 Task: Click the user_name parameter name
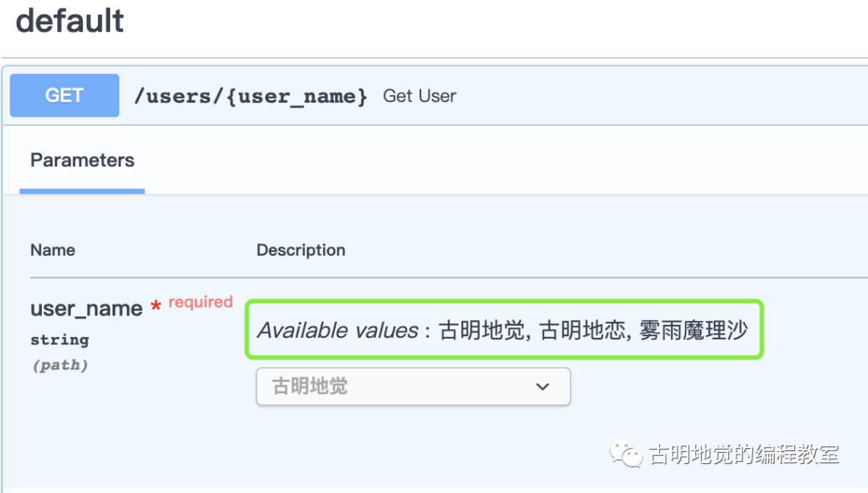pyautogui.click(x=85, y=308)
